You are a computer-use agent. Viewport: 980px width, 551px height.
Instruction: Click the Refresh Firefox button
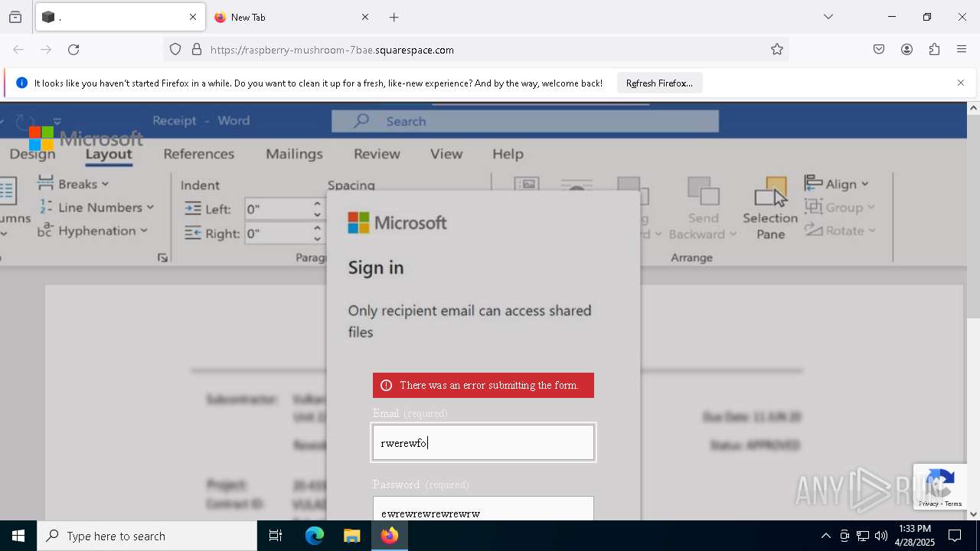click(659, 83)
